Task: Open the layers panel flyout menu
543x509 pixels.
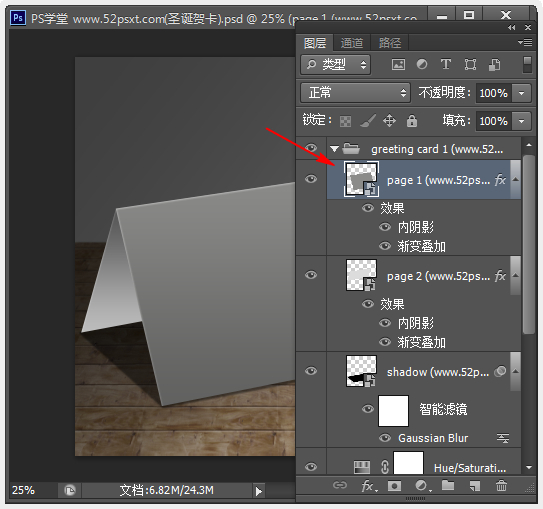Action: tap(525, 42)
